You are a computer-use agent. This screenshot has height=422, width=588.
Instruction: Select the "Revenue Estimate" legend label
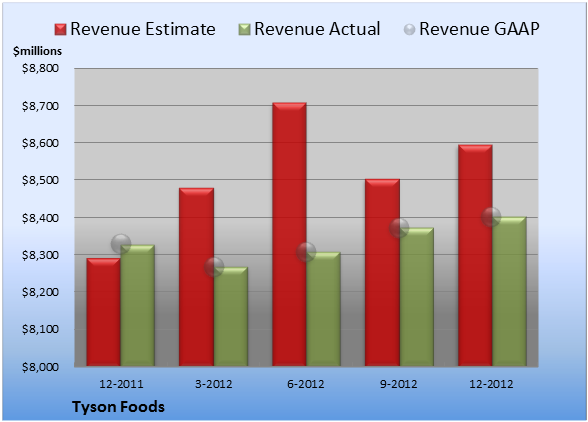[x=143, y=29]
